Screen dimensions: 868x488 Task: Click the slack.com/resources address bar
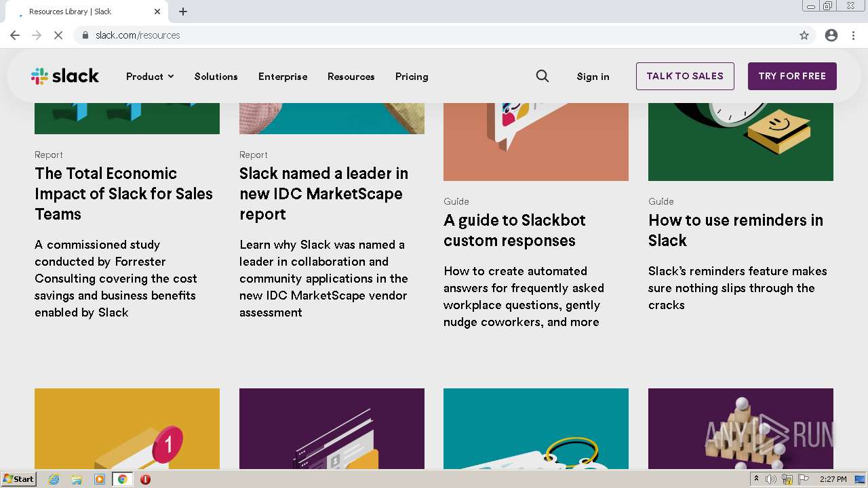[x=434, y=35]
